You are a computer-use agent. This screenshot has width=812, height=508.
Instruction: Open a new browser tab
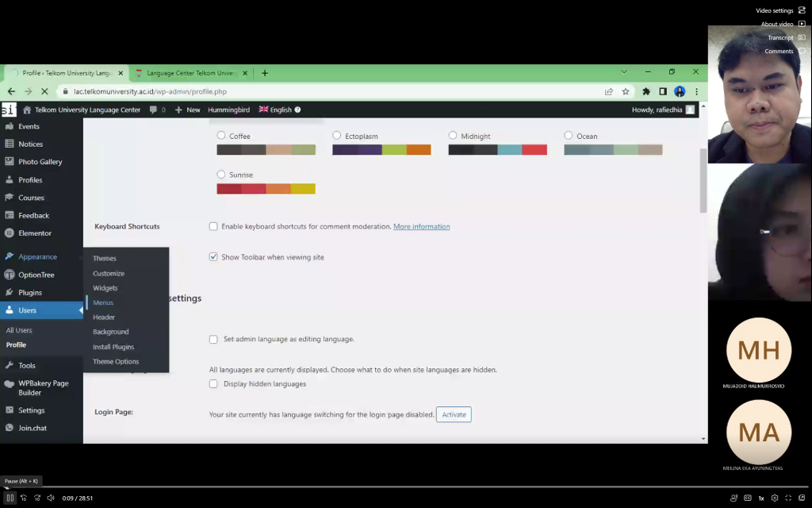pyautogui.click(x=265, y=73)
